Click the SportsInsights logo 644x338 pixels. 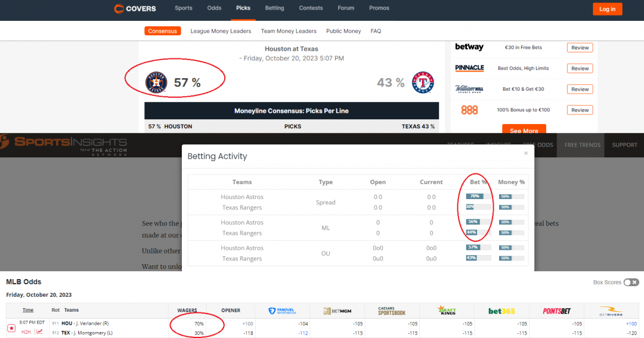64,146
